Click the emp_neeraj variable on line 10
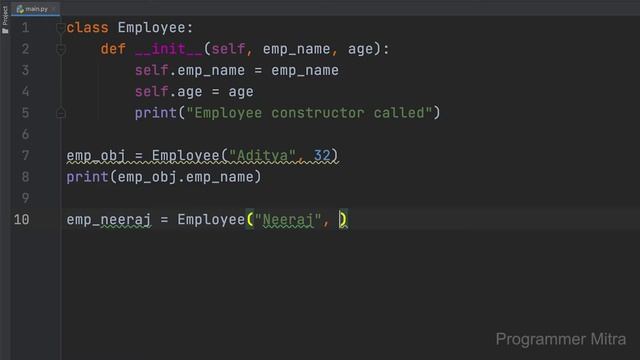Viewport: 640px width, 360px height. pos(109,220)
